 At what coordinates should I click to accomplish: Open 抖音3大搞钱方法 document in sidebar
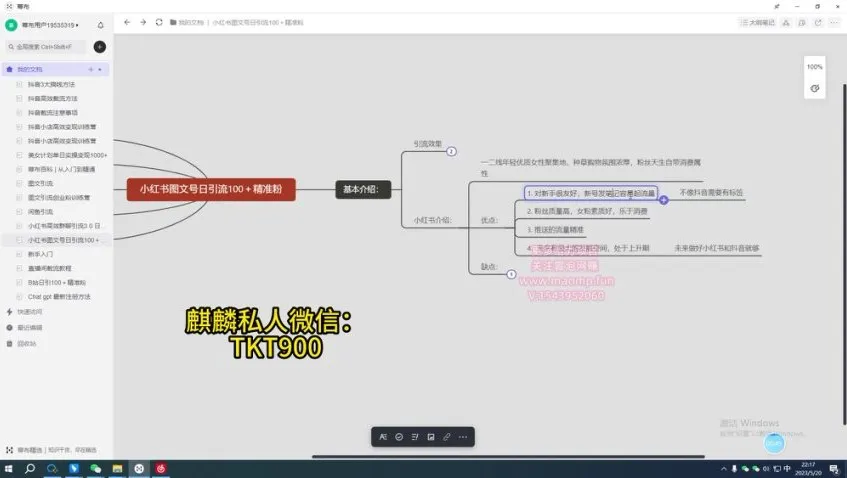52,84
